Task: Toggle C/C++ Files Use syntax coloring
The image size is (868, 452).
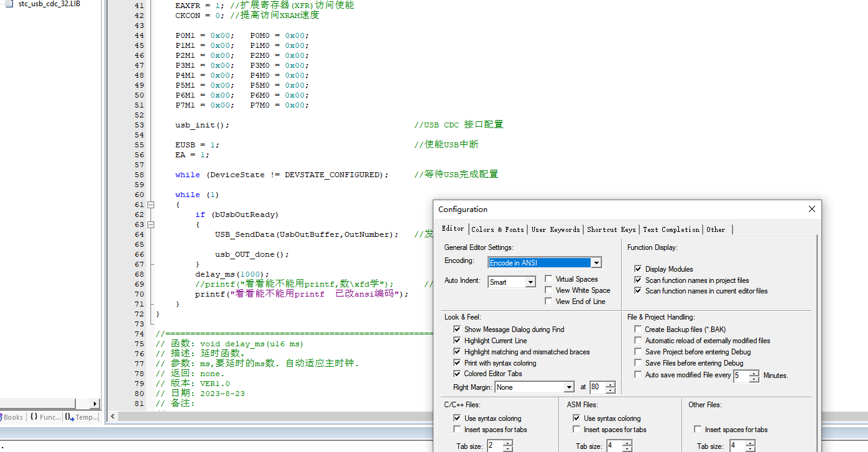Action: [458, 418]
